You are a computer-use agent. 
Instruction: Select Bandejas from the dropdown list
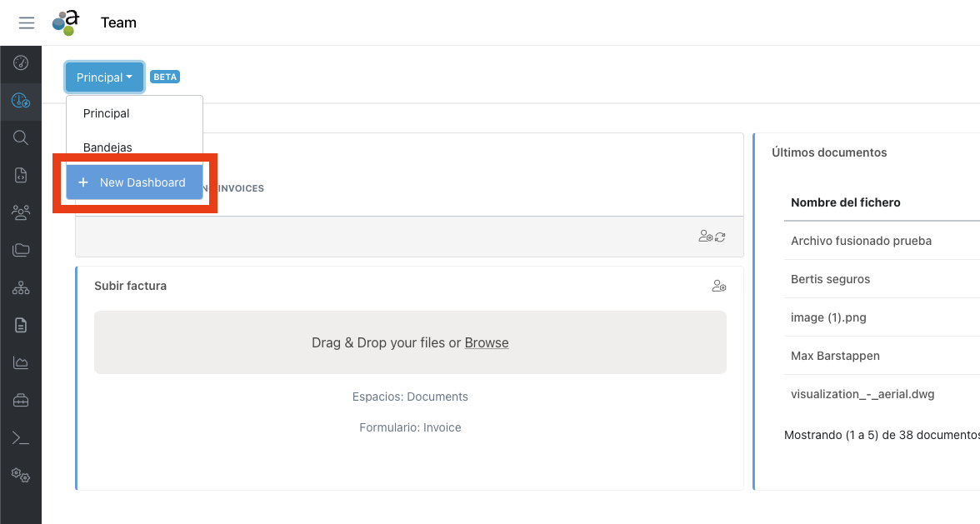107,147
